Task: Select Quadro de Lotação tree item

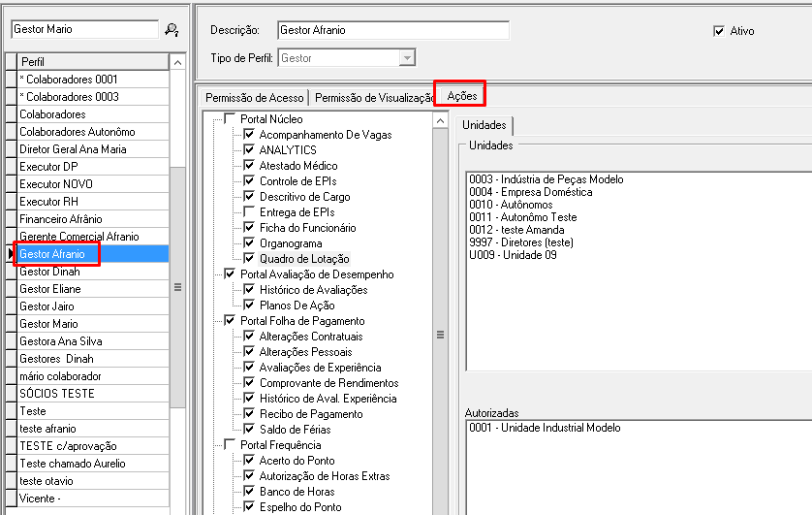Action: pyautogui.click(x=304, y=259)
